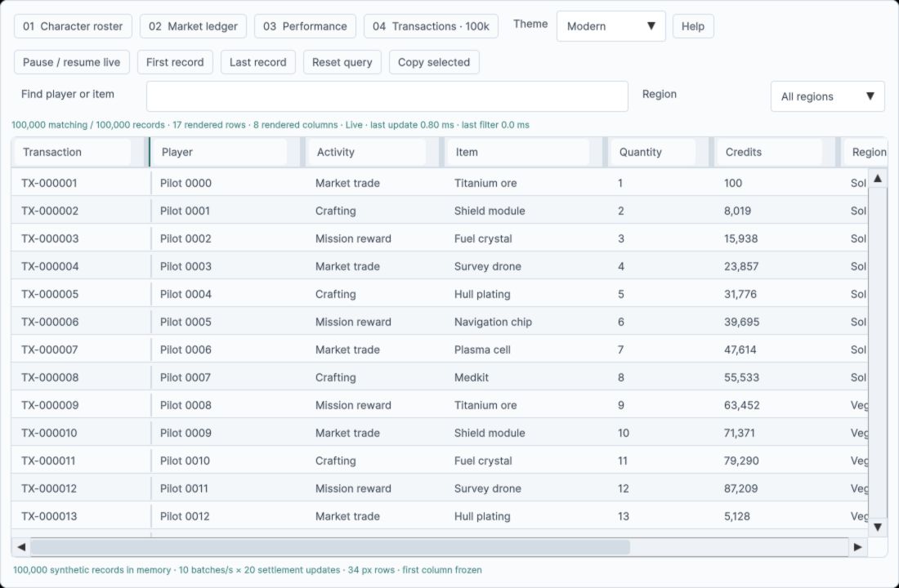The width and height of the screenshot is (899, 588).
Task: Go to the 03 Performance tab
Action: pyautogui.click(x=305, y=26)
